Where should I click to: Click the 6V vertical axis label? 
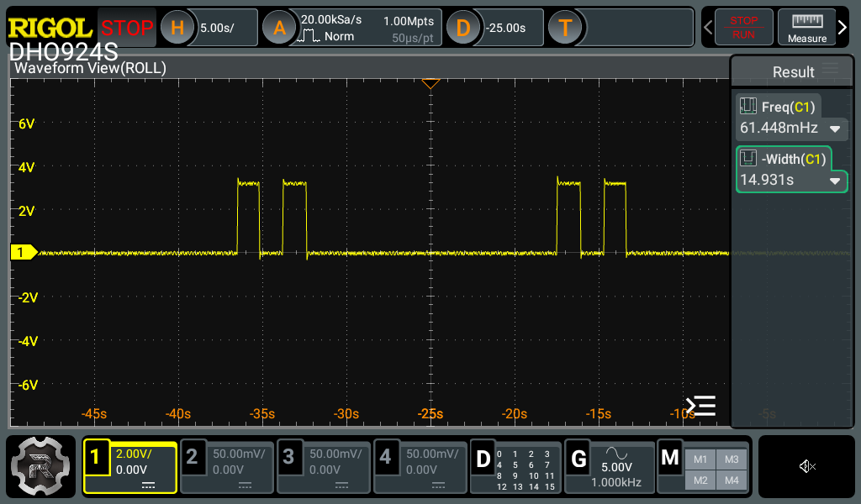(26, 123)
